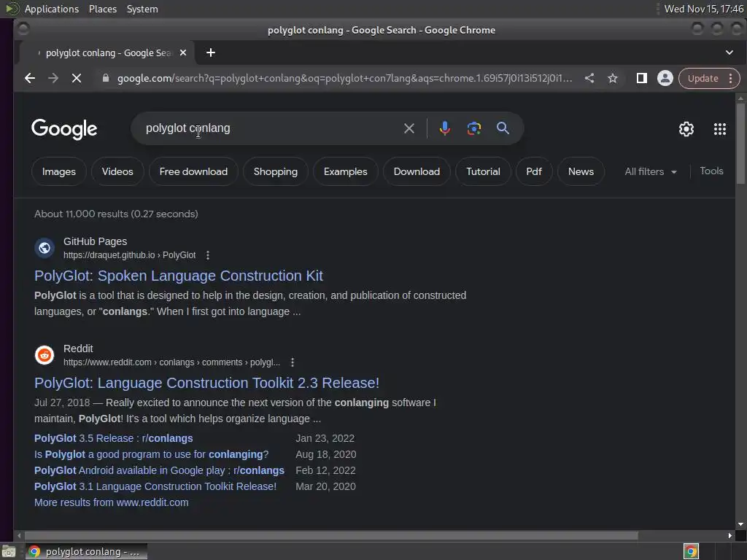Viewport: 747px width, 560px height.
Task: Click the clock showing Wed Nov 15
Action: point(704,9)
